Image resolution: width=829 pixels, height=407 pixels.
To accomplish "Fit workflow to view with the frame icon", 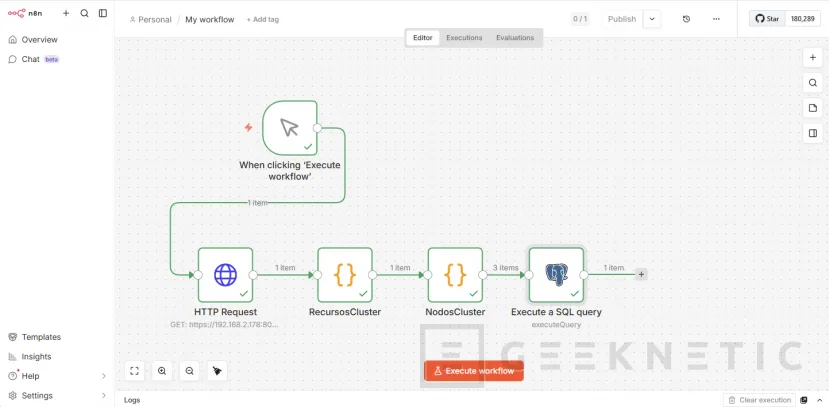I will (135, 371).
